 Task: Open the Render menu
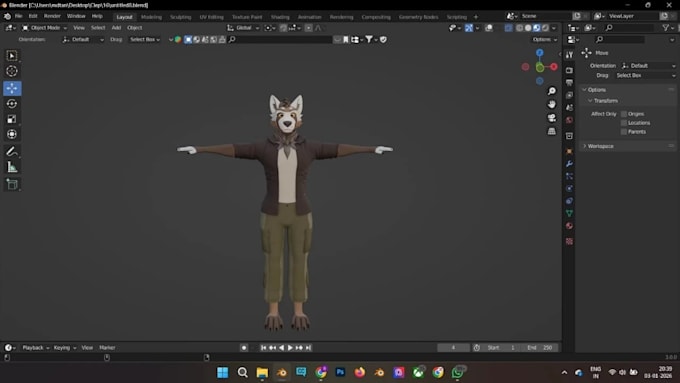(x=52, y=16)
